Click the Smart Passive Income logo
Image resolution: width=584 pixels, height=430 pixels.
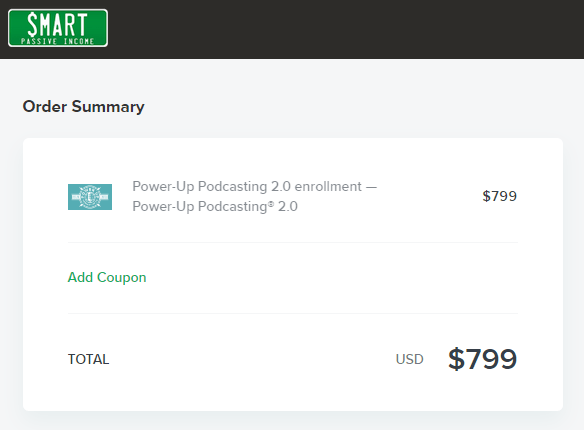[58, 28]
